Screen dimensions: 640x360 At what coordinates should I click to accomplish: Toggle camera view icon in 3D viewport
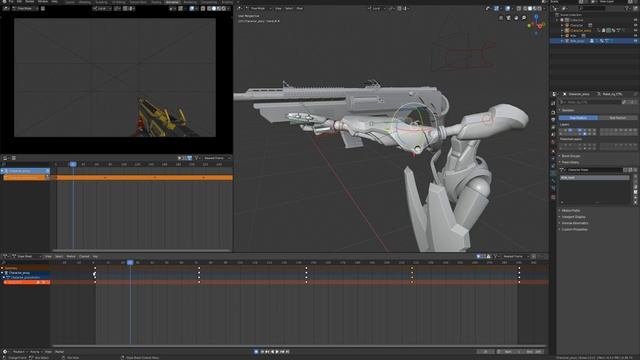pyautogui.click(x=508, y=18)
